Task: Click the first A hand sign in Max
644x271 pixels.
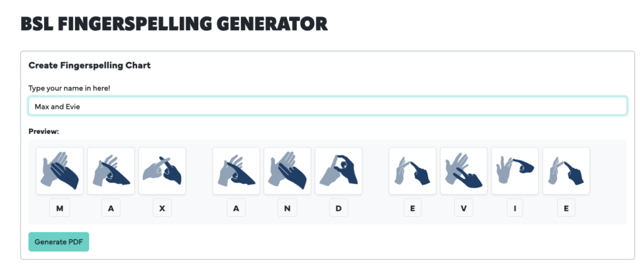Action: coord(111,171)
